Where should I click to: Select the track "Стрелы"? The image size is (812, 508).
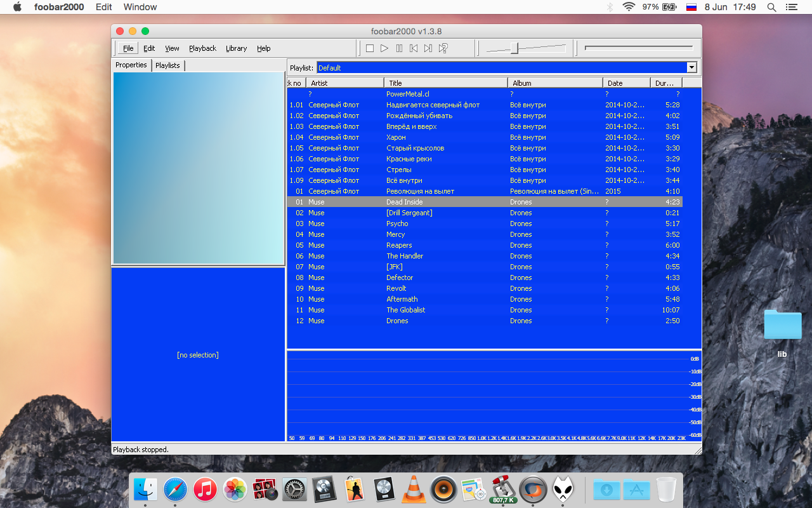485,170
